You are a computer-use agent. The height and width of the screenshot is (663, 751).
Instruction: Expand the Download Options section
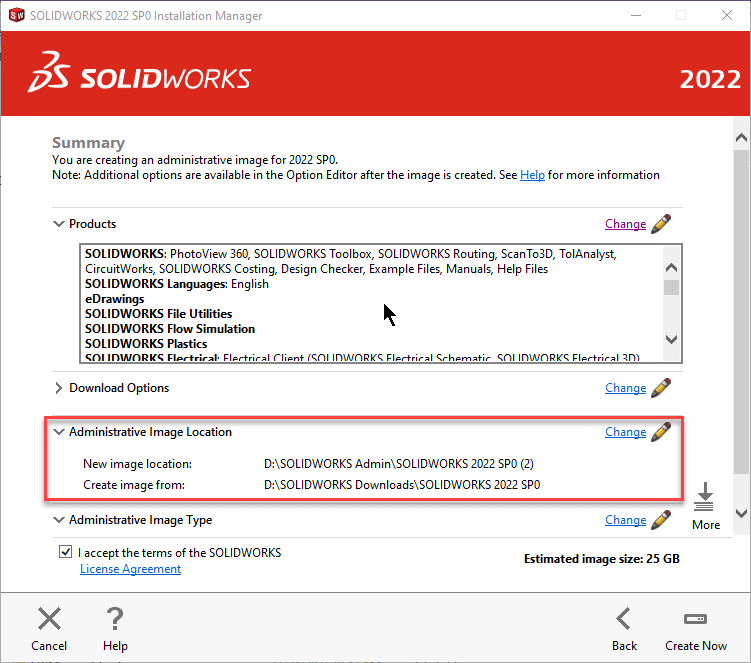point(58,388)
